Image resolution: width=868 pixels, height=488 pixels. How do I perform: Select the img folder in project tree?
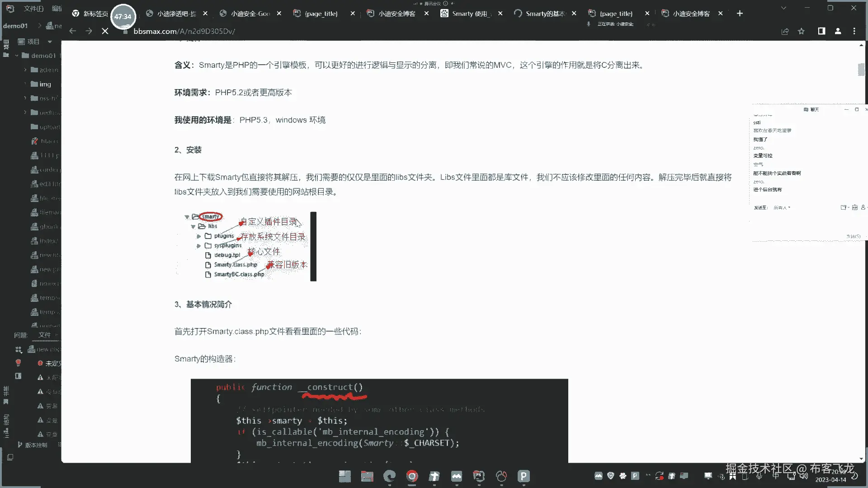[45, 84]
